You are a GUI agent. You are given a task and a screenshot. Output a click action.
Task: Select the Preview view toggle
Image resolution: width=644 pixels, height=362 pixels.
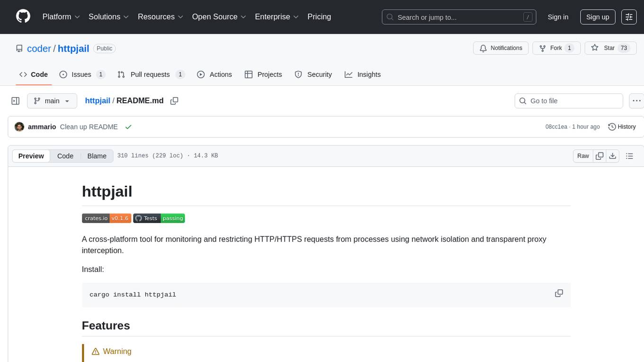31,156
